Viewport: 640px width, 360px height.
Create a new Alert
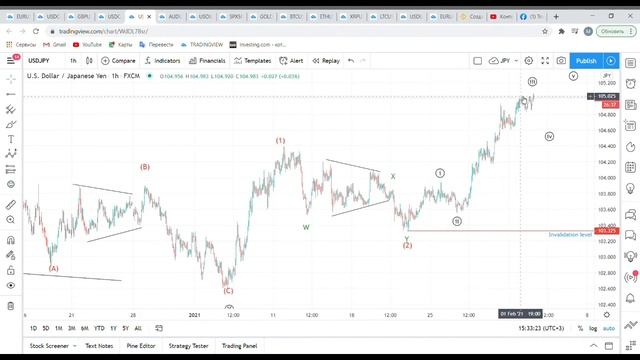coord(291,61)
